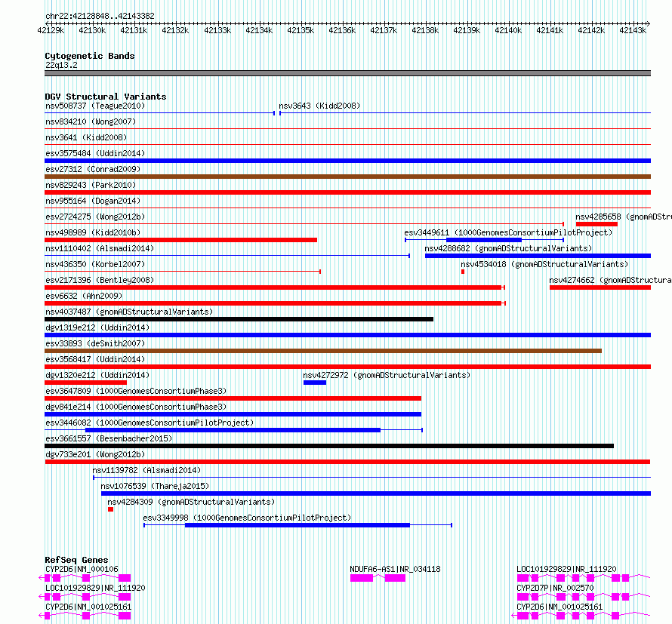The width and height of the screenshot is (672, 624).
Task: Select nsv834210 (Wong2007) variant label
Action: [91, 121]
